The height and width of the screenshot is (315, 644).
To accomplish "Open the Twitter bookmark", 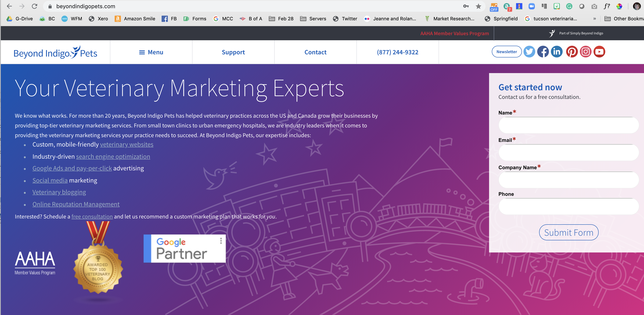I will 345,19.
